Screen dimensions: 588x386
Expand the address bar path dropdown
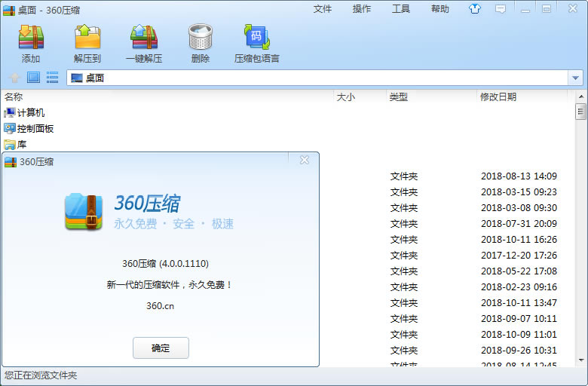576,78
